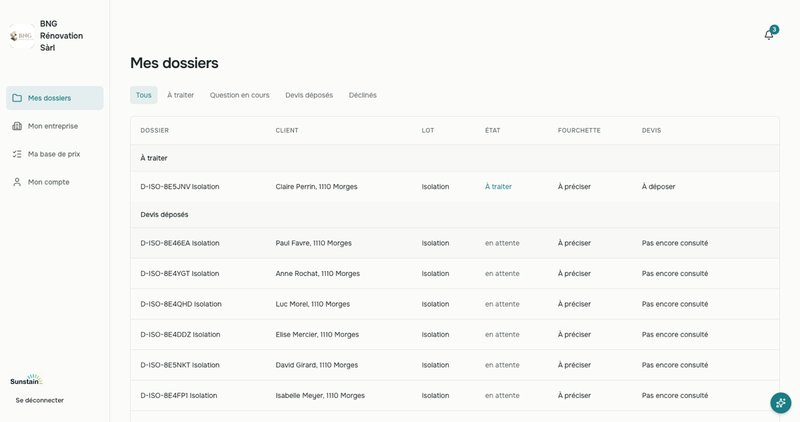The height and width of the screenshot is (422, 800).
Task: Click the BNG company logo
Action: point(22,36)
